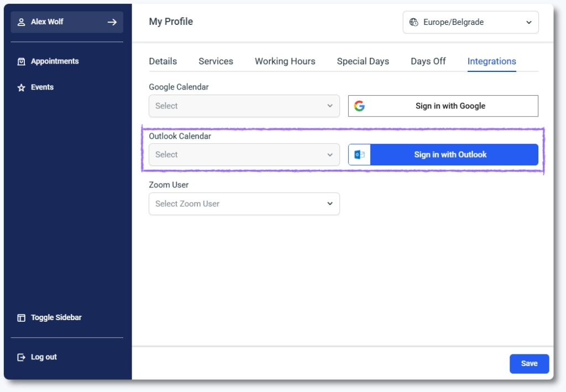Viewport: 566px width, 392px height.
Task: Go to the Special Days tab
Action: 363,61
